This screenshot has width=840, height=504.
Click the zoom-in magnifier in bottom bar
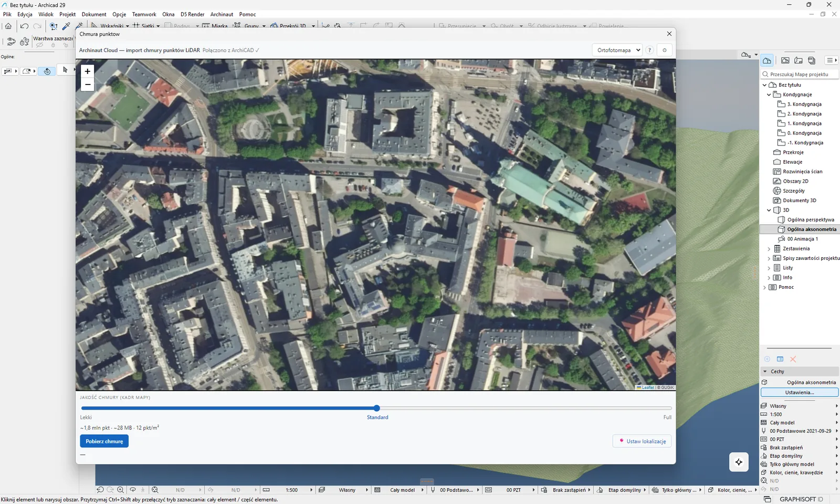coord(120,490)
